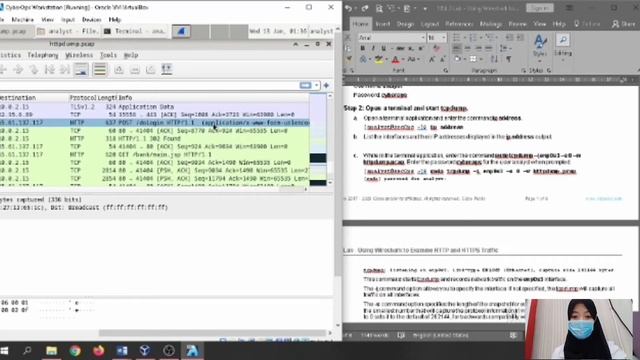
Task: Click Wireshark resize columns icon
Action: tap(167, 70)
